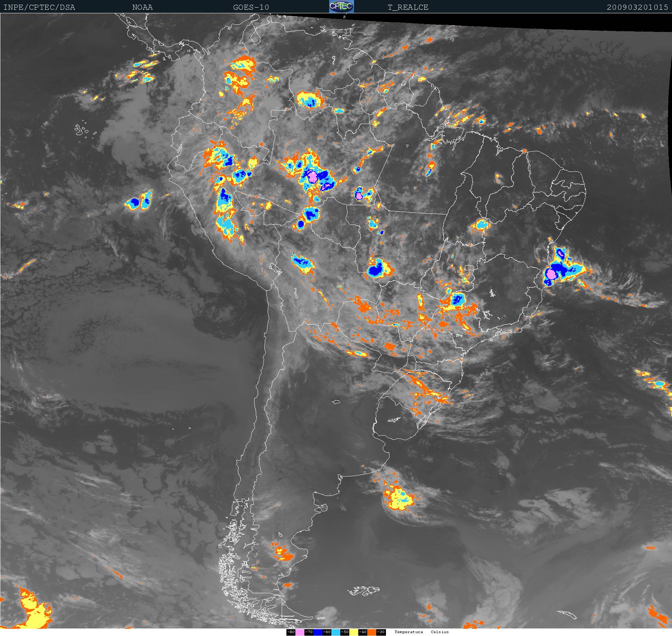Click the Temperatura legend text
Image resolution: width=672 pixels, height=636 pixels.
(409, 632)
